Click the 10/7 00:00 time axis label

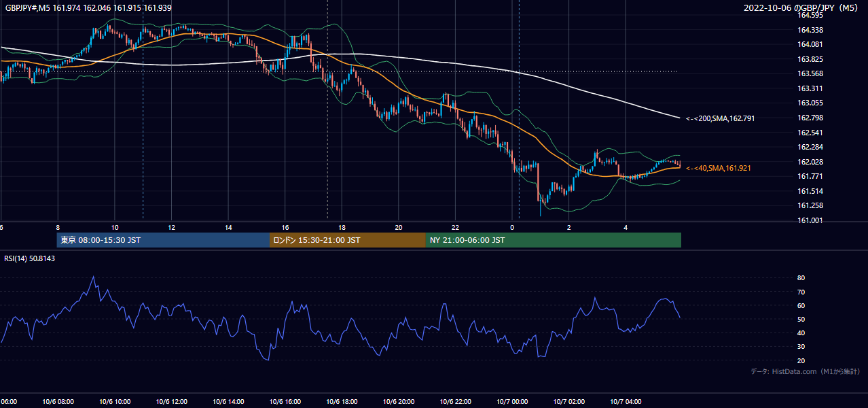(x=511, y=402)
